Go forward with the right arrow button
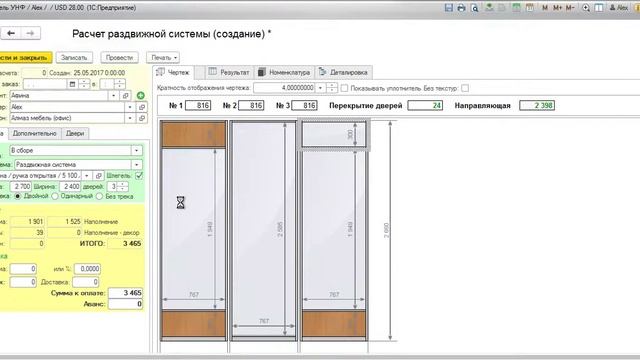 tap(30, 33)
